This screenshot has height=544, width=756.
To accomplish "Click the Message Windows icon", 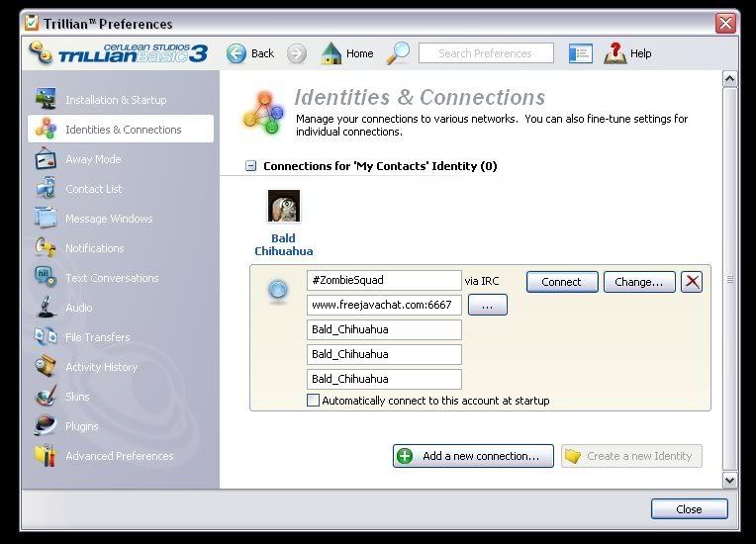I will [46, 218].
